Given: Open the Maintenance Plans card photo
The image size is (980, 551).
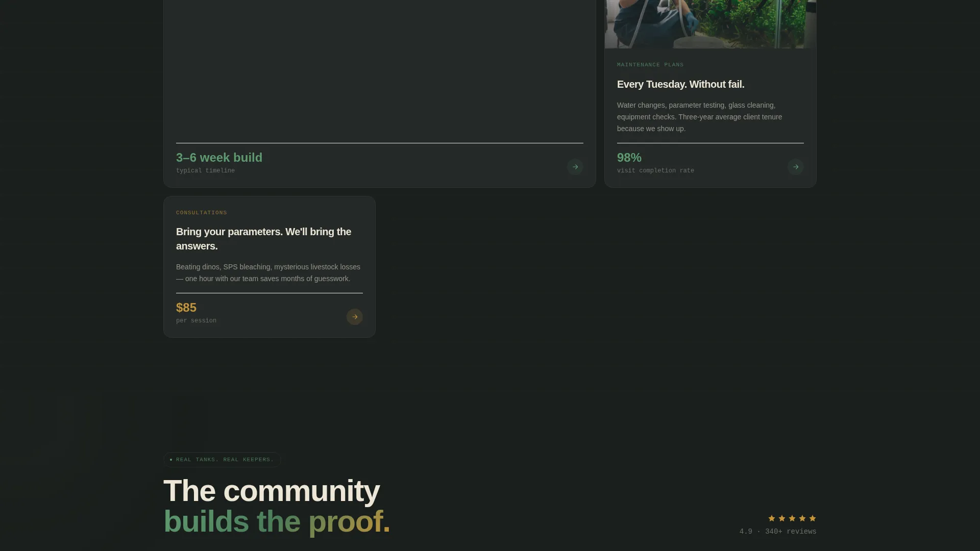Looking at the screenshot, I should coord(710,24).
